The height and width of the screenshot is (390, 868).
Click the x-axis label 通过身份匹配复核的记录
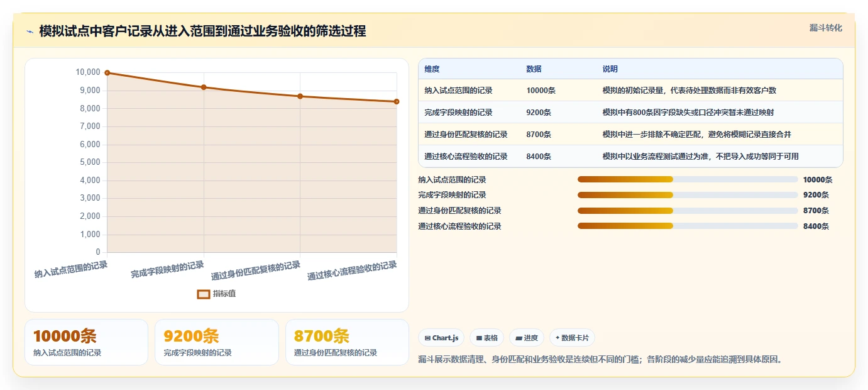tap(256, 270)
